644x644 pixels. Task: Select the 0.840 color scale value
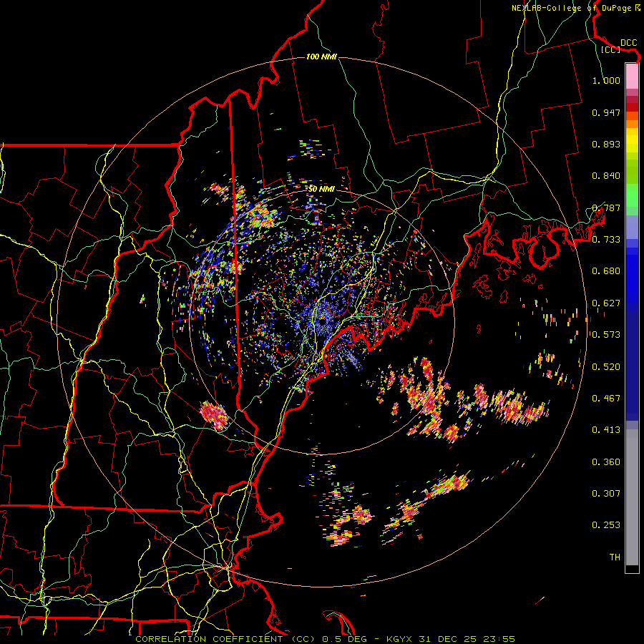point(606,176)
